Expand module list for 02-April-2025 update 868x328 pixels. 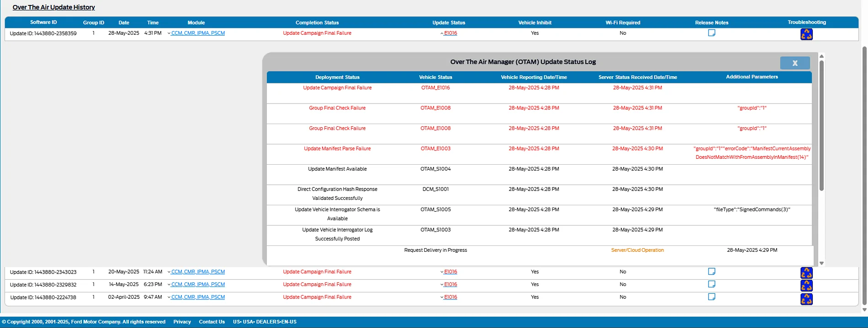pyautogui.click(x=196, y=297)
